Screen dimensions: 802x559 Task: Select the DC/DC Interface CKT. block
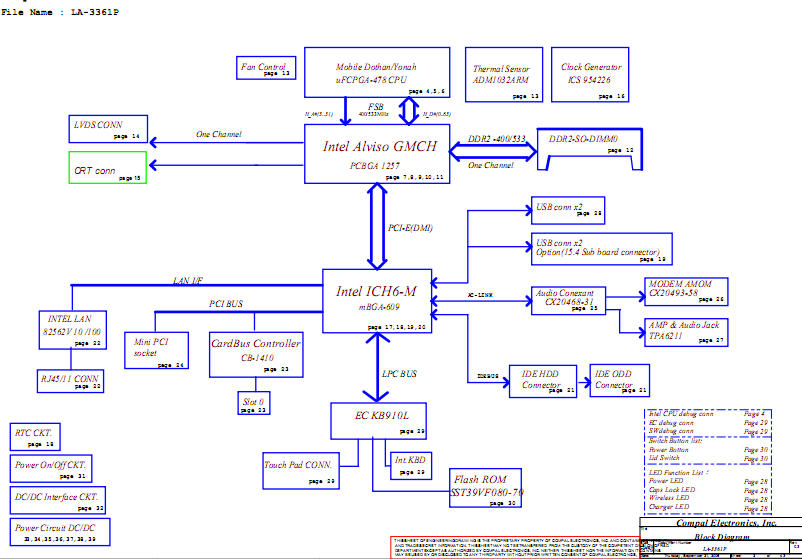pyautogui.click(x=58, y=500)
